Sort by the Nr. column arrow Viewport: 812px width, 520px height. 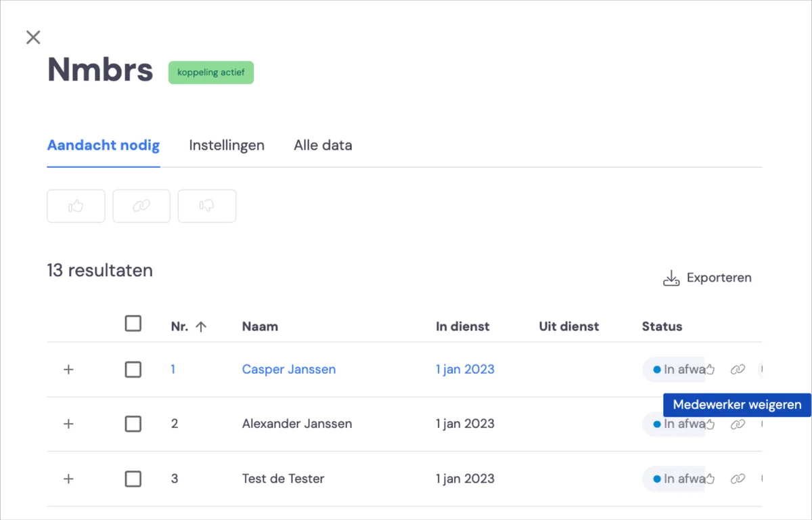click(200, 326)
